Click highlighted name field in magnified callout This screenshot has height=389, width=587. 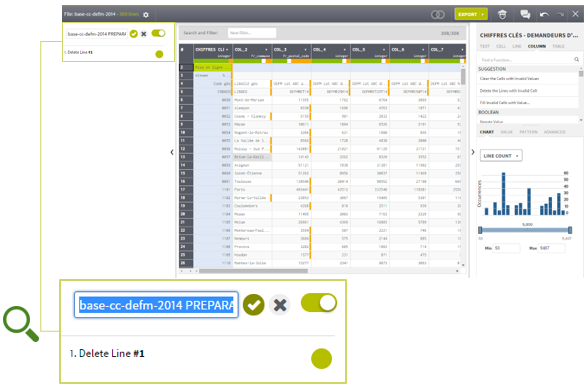click(156, 305)
